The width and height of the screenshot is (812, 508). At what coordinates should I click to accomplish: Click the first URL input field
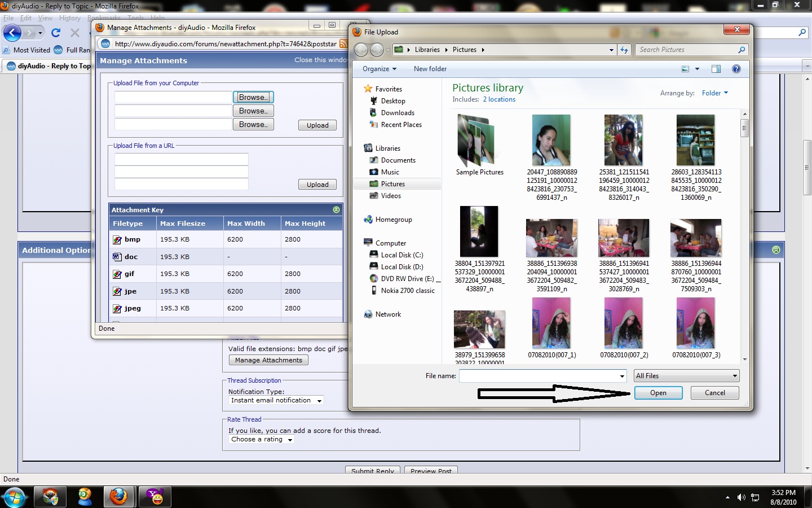pos(182,159)
